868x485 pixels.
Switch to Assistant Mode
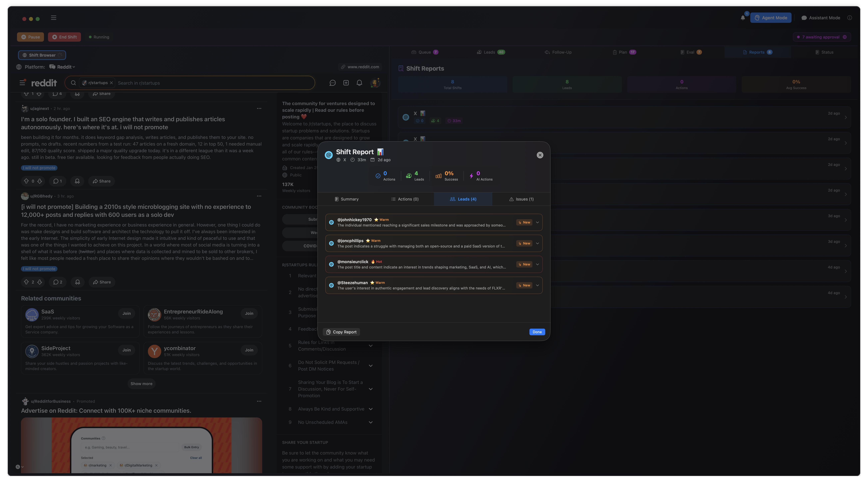click(x=821, y=18)
